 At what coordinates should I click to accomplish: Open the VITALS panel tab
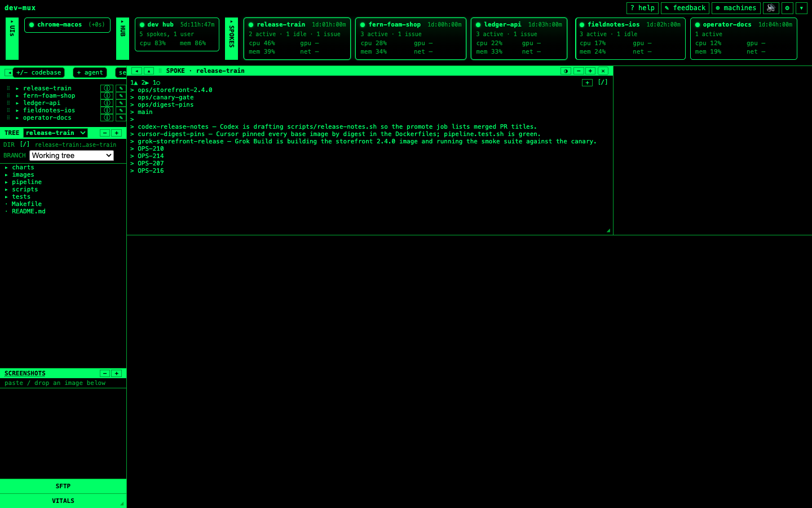[x=63, y=501]
